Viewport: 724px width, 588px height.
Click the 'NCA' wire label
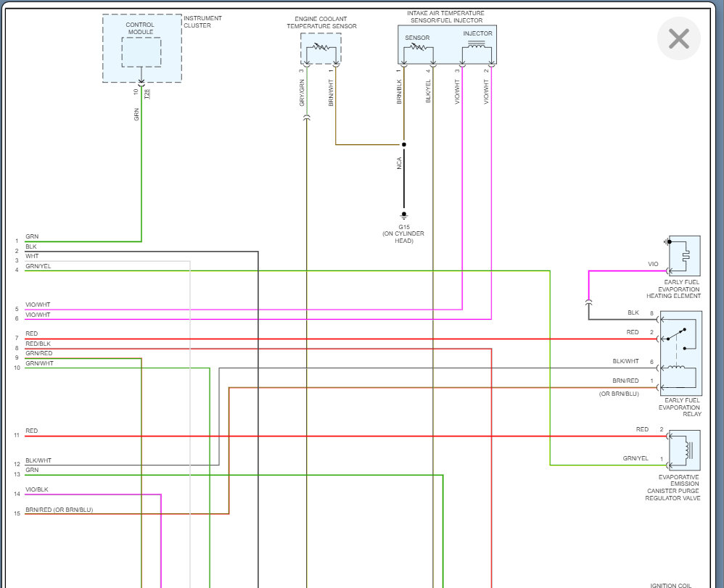pyautogui.click(x=400, y=163)
